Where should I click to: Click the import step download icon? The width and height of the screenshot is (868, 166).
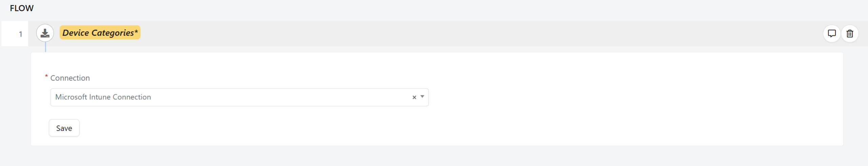coord(45,33)
